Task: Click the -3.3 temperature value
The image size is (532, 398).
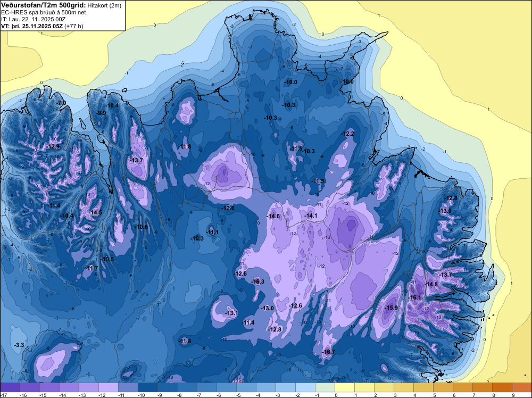Action: (x=19, y=345)
